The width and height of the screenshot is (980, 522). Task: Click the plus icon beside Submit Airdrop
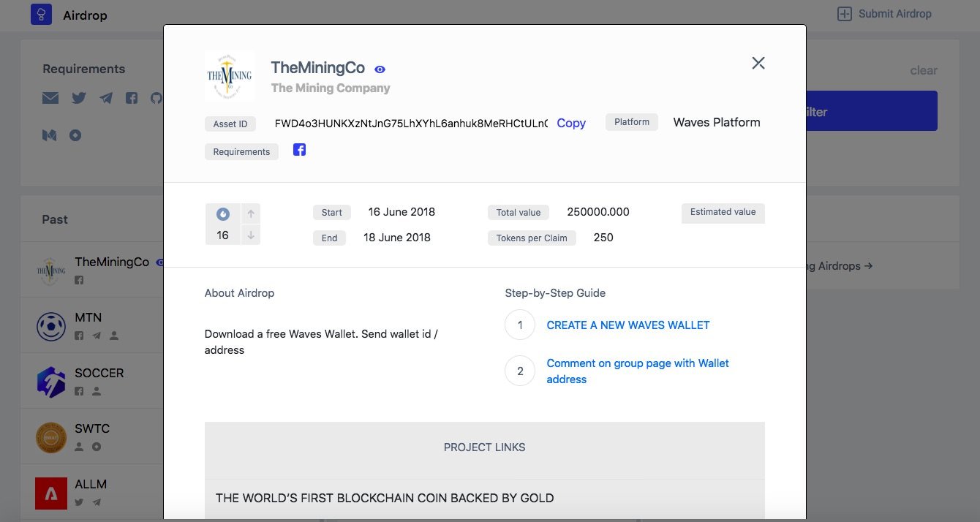(x=845, y=14)
